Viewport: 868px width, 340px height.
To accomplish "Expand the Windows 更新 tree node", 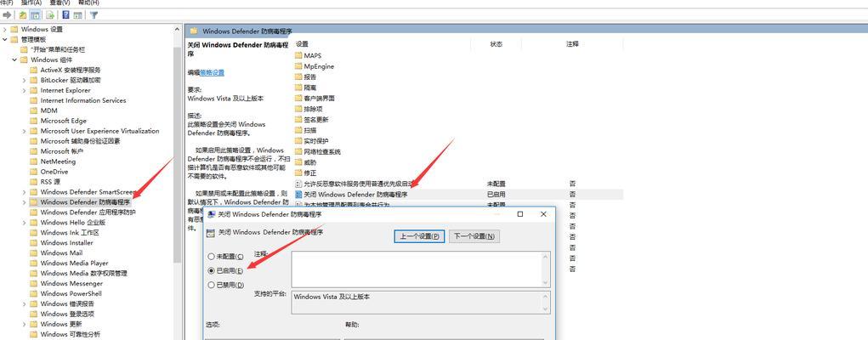I will coord(25,324).
